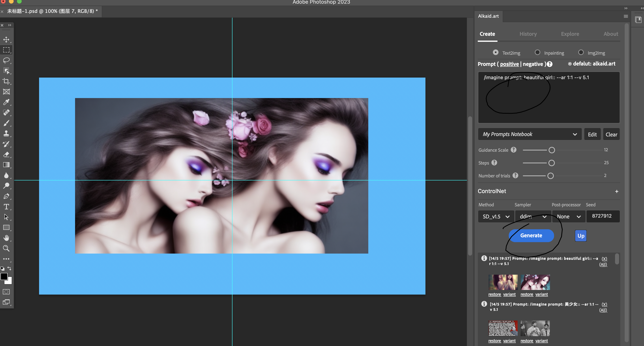Select the Img2Img radio option

pos(581,52)
